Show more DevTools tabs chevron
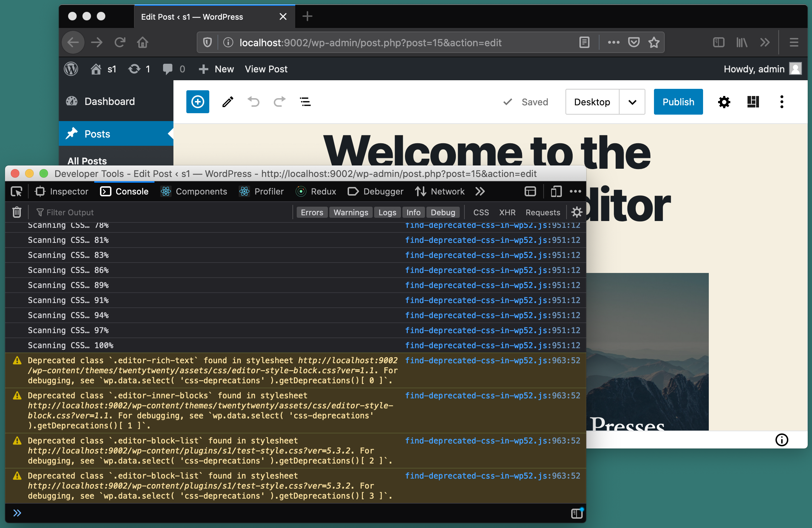Viewport: 812px width, 528px height. pos(480,192)
